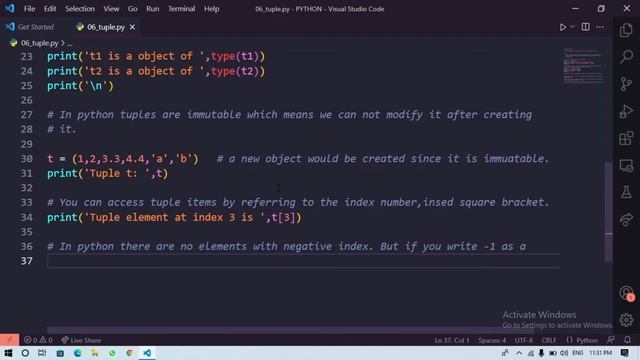Open WhatsApp from taskbar

point(112,353)
